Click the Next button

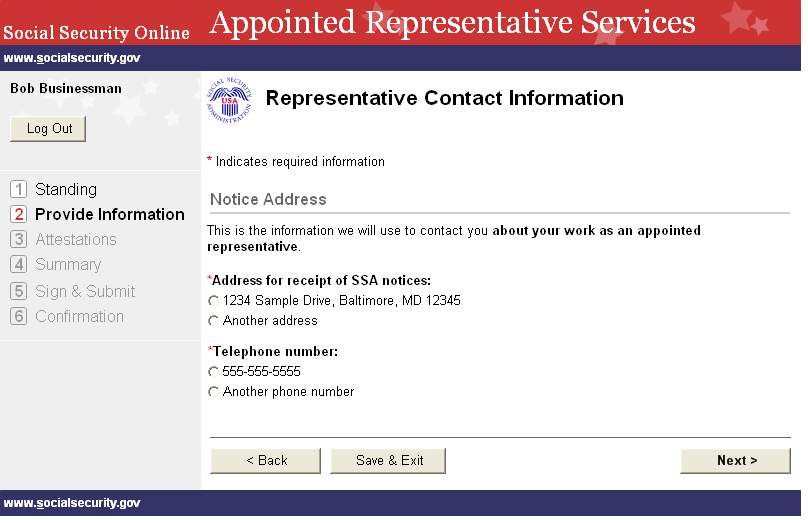coord(736,461)
